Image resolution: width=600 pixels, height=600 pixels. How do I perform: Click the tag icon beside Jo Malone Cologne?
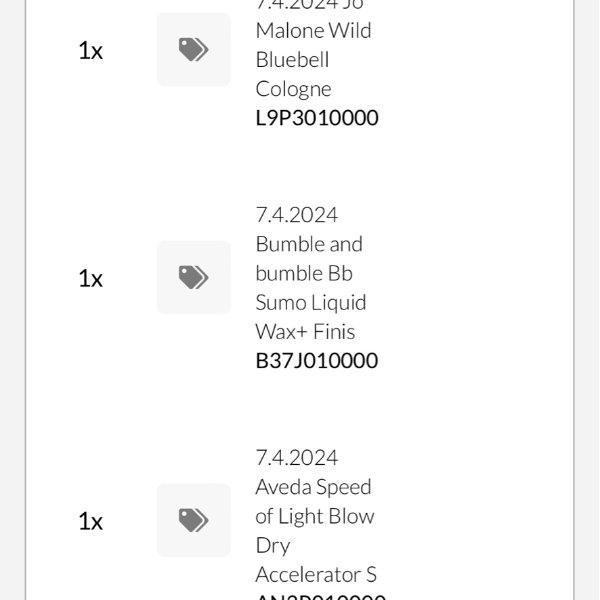pos(193,50)
